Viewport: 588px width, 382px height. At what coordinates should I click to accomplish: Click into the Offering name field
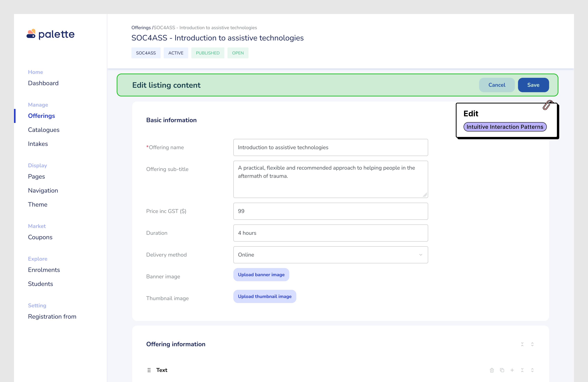330,147
